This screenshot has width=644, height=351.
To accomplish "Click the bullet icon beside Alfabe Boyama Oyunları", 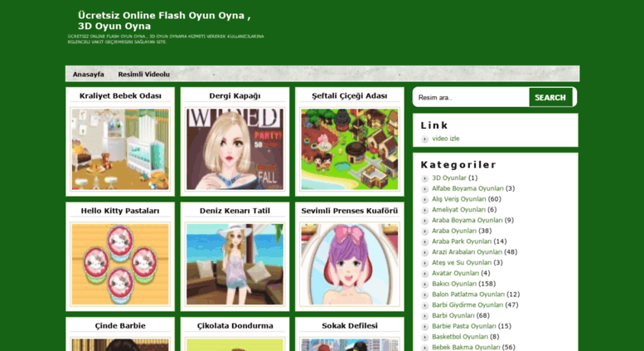I will 424,189.
